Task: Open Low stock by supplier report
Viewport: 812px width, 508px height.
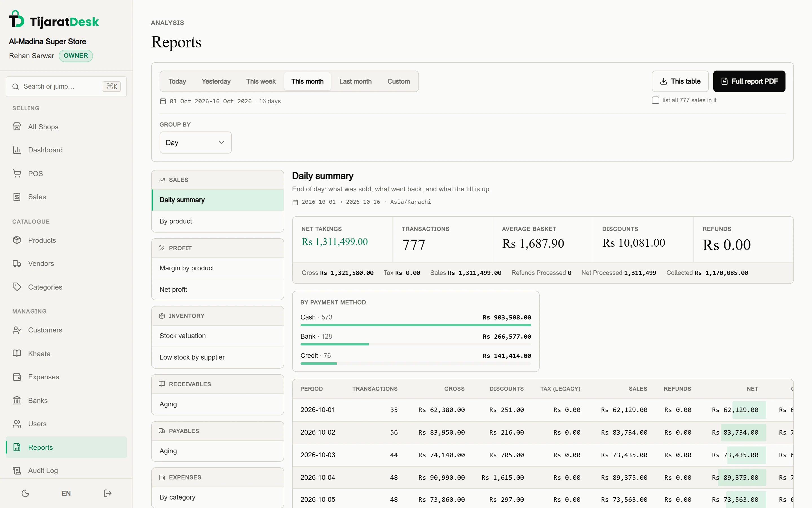Action: [218, 357]
